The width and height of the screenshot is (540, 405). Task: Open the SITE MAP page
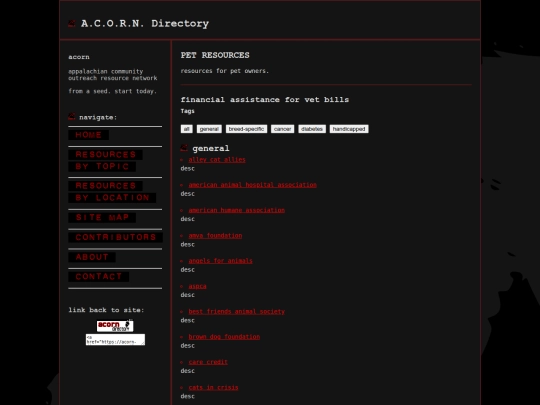click(102, 217)
